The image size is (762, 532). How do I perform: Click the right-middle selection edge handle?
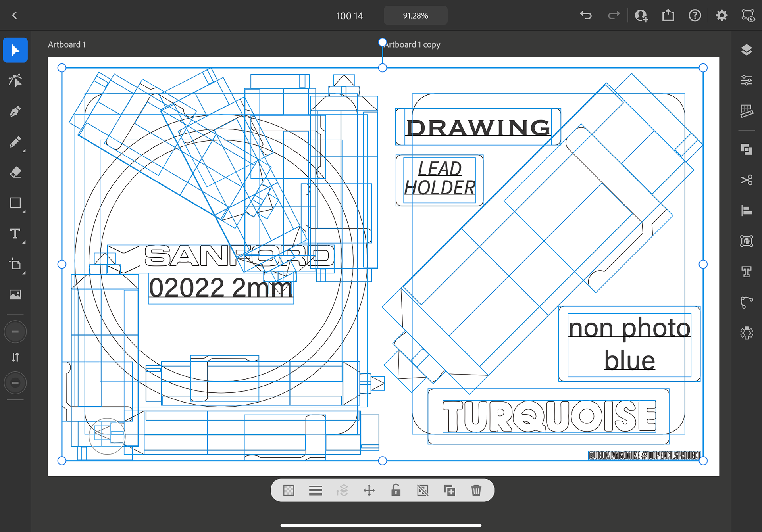pos(703,264)
